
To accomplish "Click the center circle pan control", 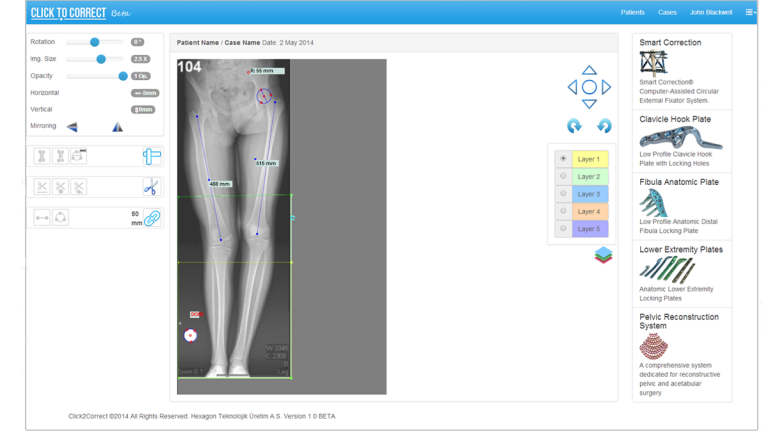I will [589, 87].
